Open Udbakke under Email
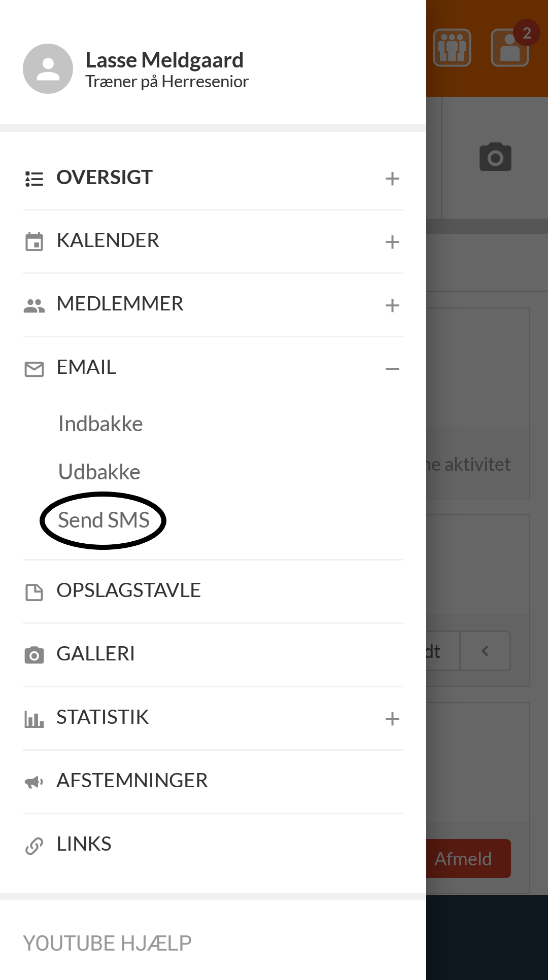Screen dimensions: 548x980 [x=99, y=472]
